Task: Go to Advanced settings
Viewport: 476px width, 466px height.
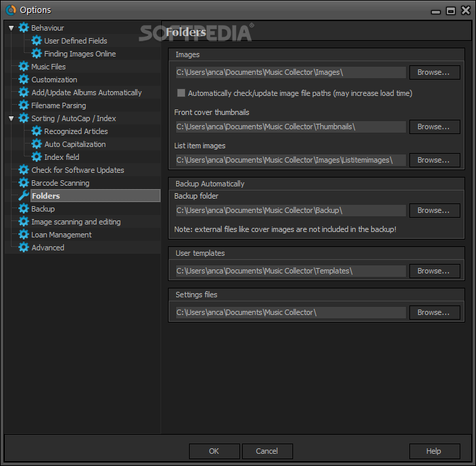Action: click(x=48, y=248)
